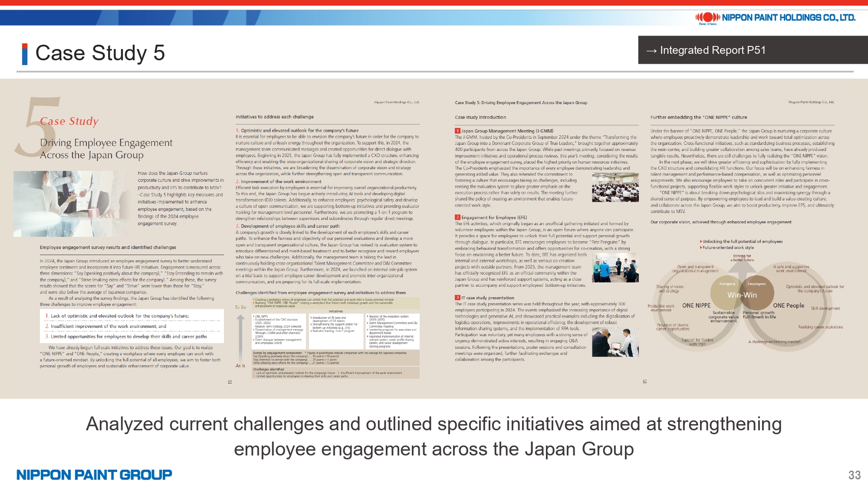Click subheading '3. Development of employee skills and career path'

[x=288, y=226]
